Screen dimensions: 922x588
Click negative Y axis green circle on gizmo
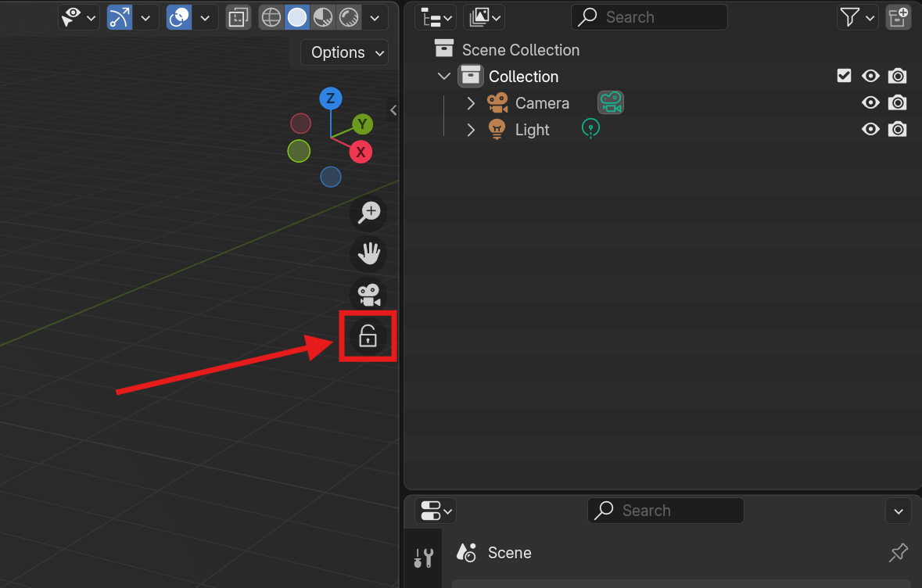point(299,151)
